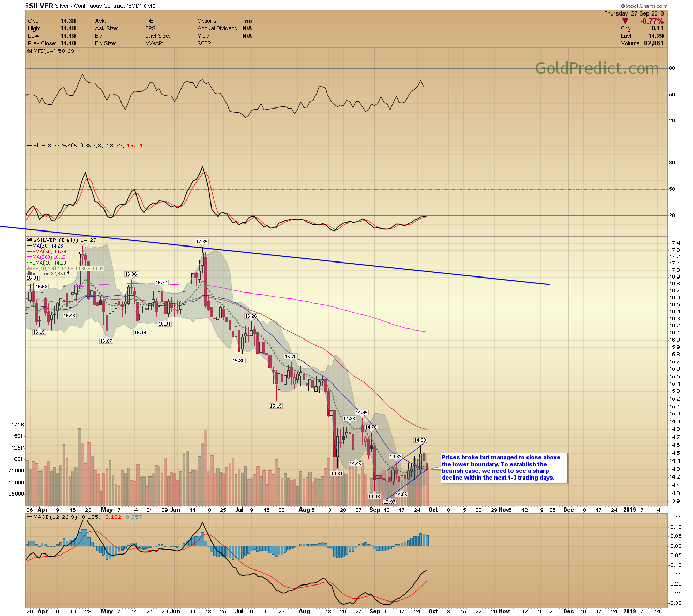
Task: Click the -0.30 MACD scale label
Action: [675, 603]
